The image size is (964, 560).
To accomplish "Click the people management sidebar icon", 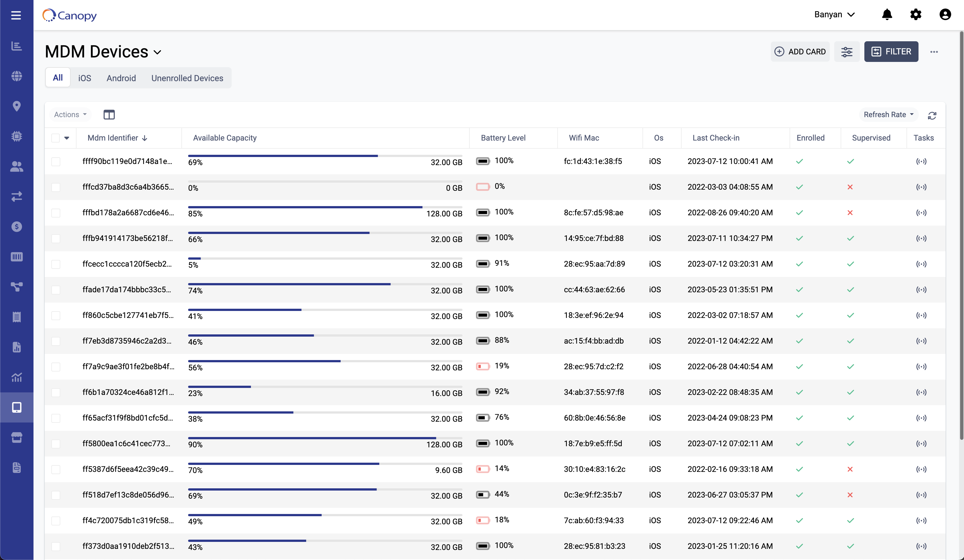I will pos(17,167).
